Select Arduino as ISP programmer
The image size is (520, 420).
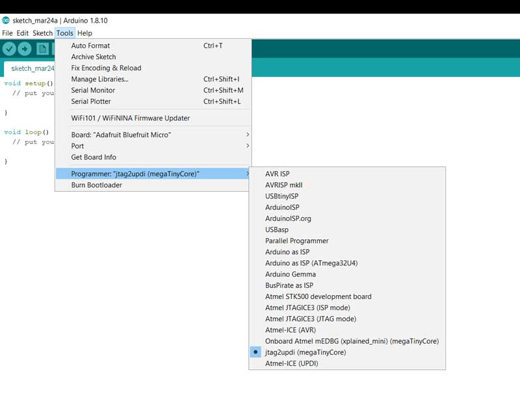(347, 252)
